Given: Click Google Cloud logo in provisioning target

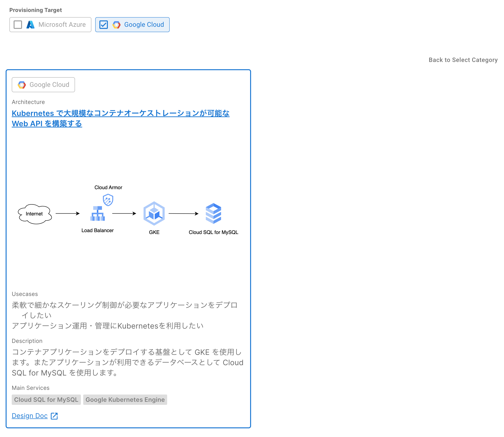Looking at the screenshot, I should pyautogui.click(x=117, y=25).
